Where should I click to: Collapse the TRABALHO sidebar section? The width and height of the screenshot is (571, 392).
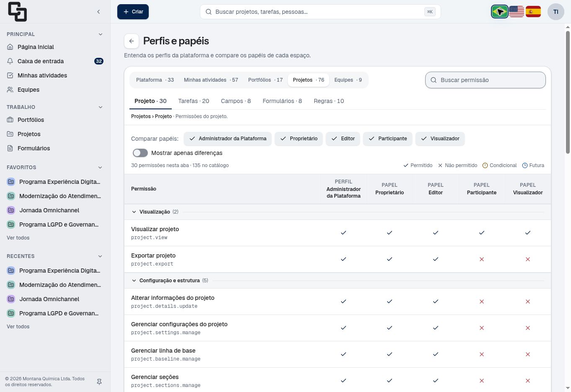[x=101, y=107]
